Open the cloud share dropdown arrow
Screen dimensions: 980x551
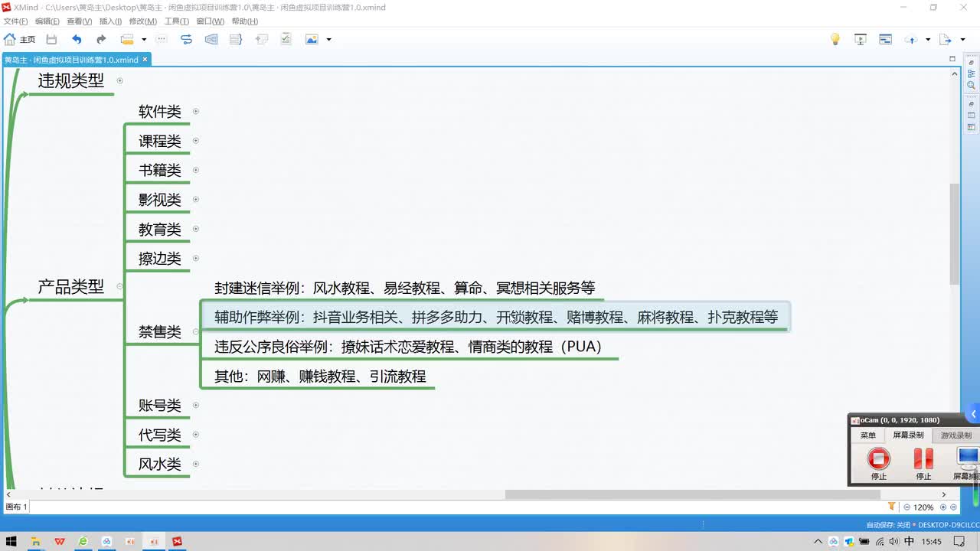tap(928, 39)
